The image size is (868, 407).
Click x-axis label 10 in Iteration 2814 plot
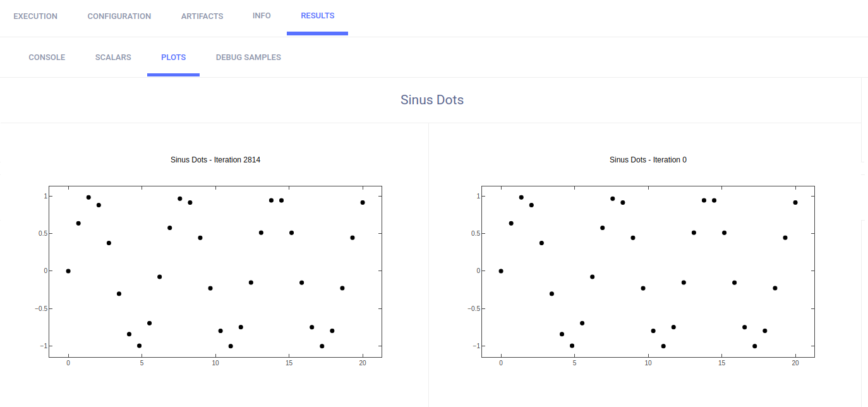(215, 363)
